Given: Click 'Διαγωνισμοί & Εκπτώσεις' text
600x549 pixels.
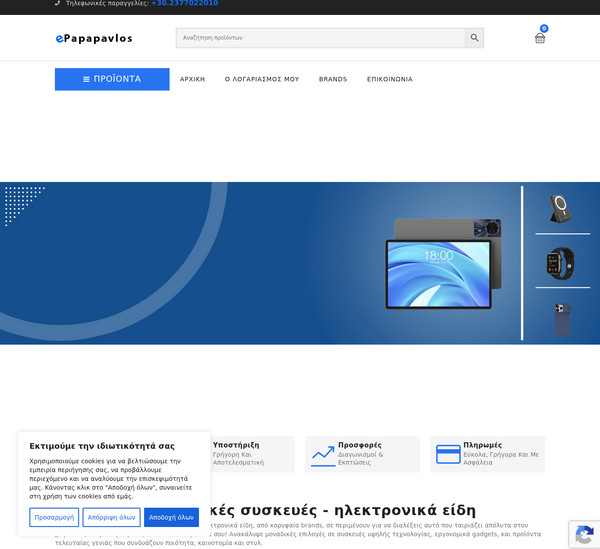Looking at the screenshot, I should coord(360,458).
